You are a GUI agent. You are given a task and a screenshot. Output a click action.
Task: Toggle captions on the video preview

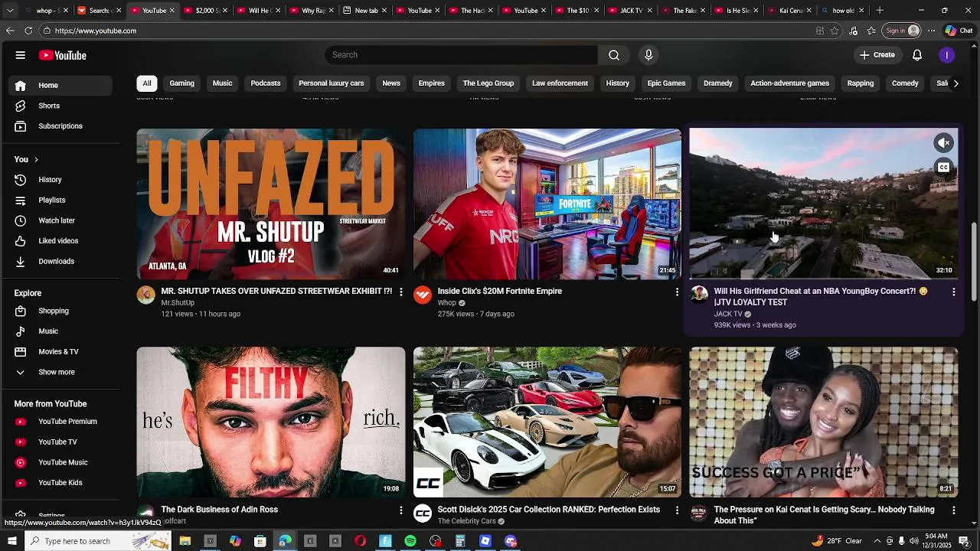point(944,168)
